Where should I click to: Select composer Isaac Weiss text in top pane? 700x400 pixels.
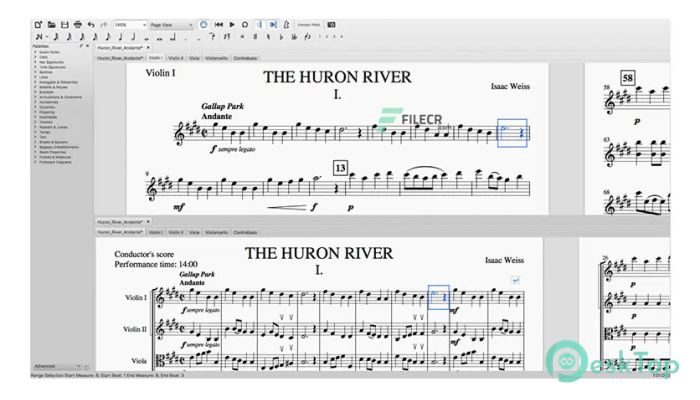coord(510,87)
